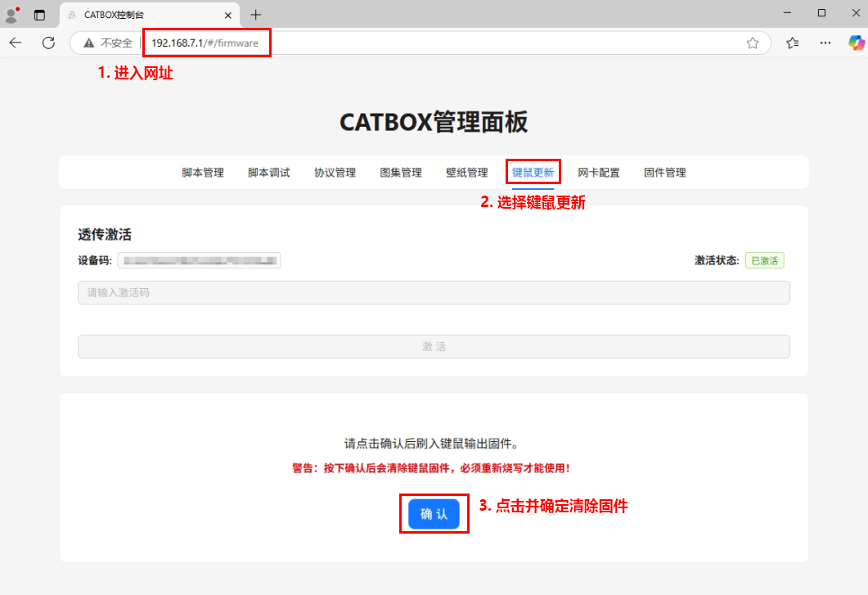
Task: Click the 设备码 device code field
Action: pos(200,260)
